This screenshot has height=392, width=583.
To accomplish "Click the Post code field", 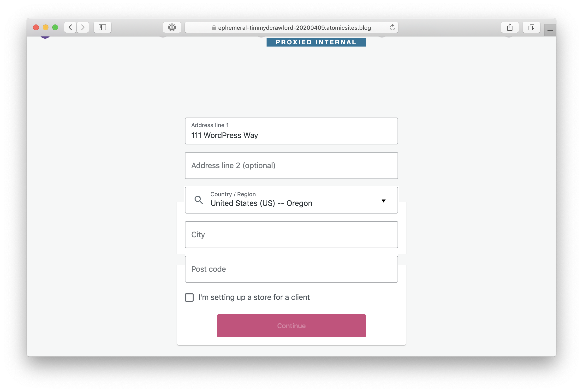I will (291, 269).
